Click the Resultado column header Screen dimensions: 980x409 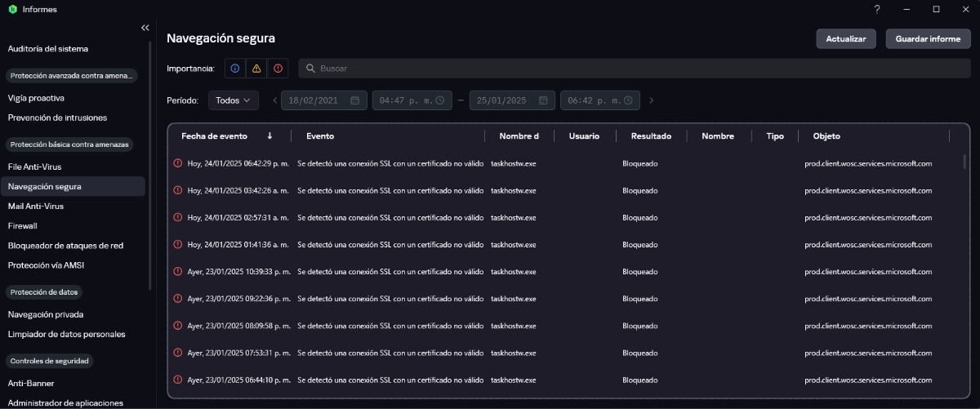pyautogui.click(x=651, y=136)
